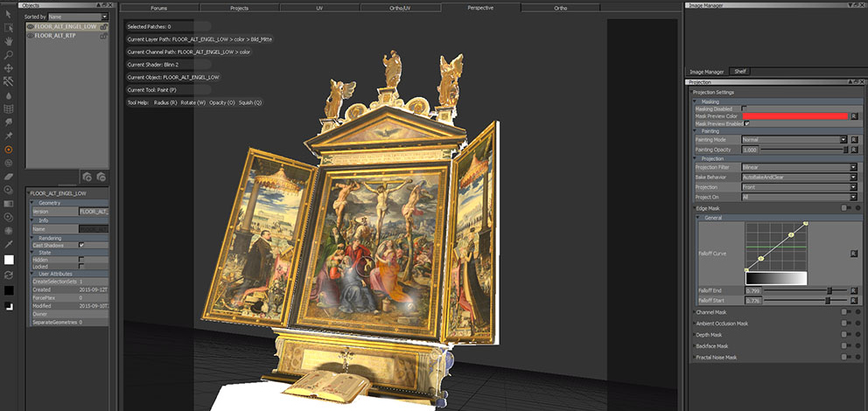Reset Mask Preview Color with R icon
Viewport: 868px width, 411px height.
[854, 115]
